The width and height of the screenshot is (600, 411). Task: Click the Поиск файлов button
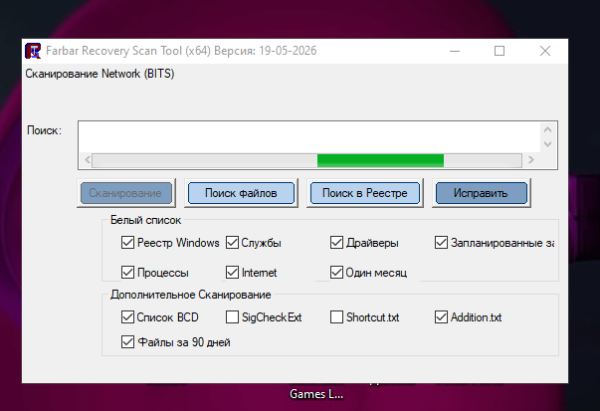[x=241, y=193]
